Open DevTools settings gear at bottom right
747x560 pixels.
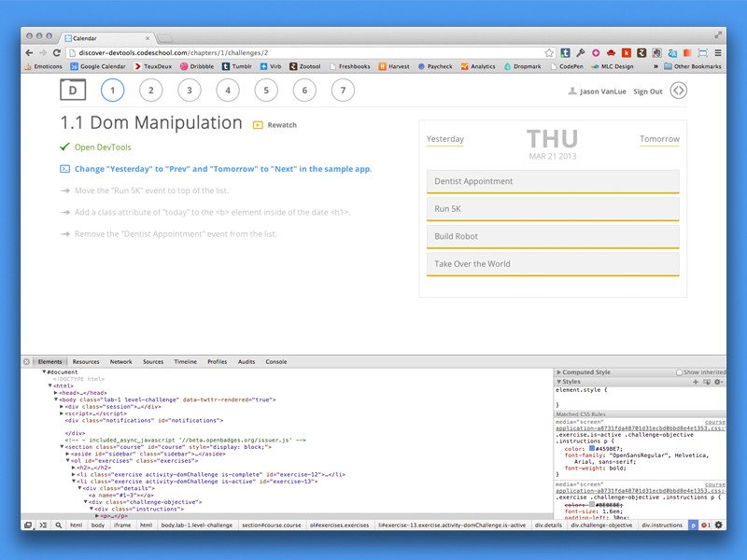click(x=718, y=525)
